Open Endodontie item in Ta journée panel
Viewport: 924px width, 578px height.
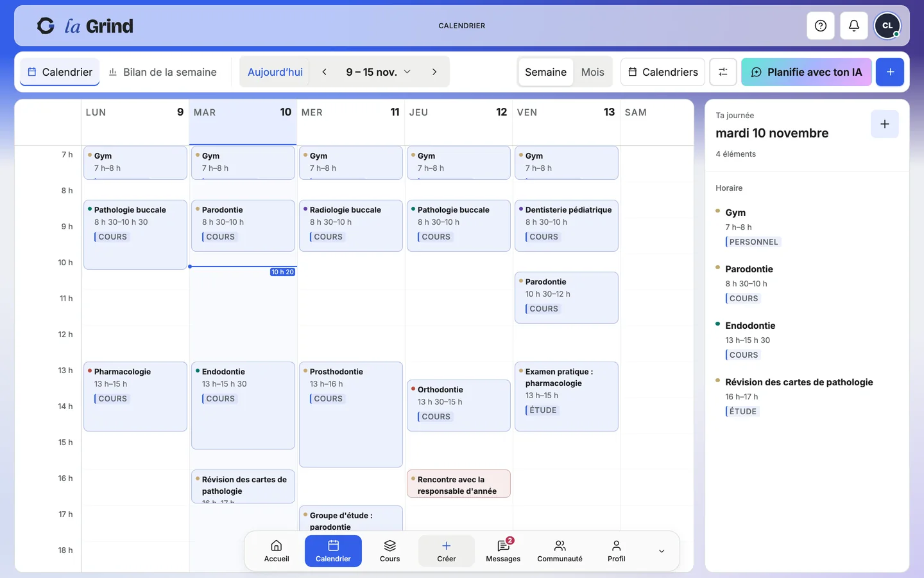(807, 340)
